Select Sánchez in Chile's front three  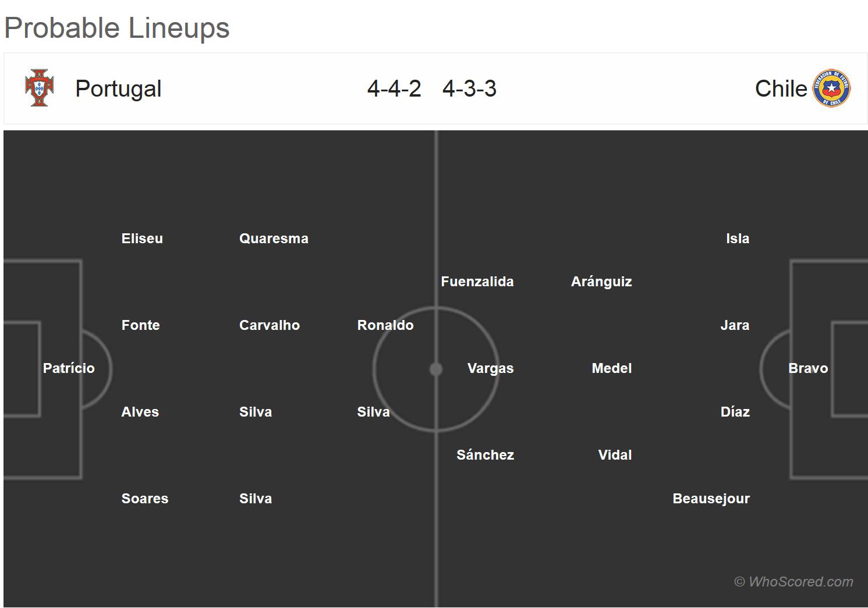tap(485, 455)
